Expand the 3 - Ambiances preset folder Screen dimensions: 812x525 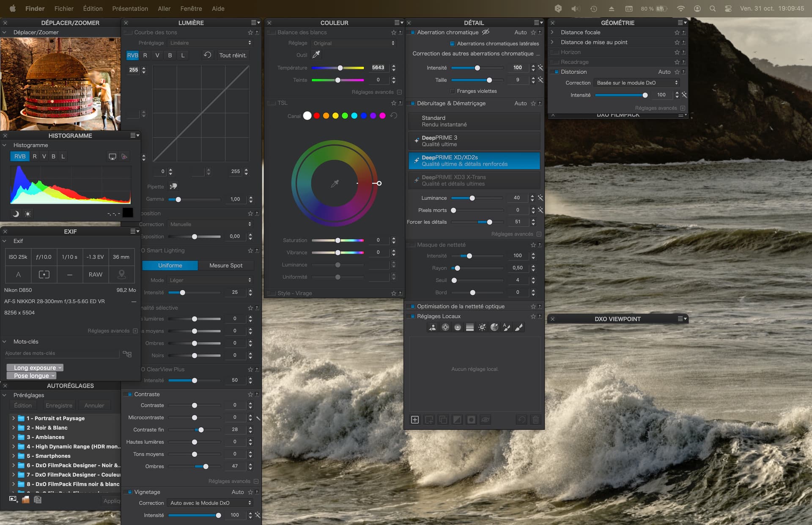point(14,437)
